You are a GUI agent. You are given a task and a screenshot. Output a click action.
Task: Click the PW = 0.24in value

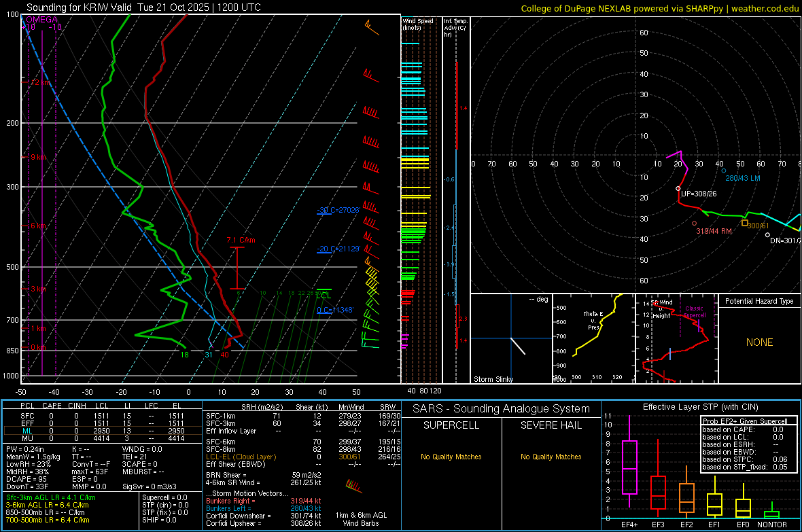(25, 449)
